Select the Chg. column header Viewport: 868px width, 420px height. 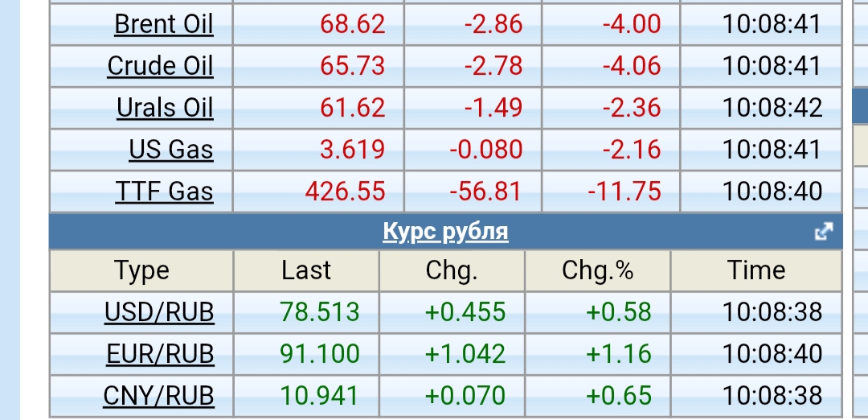[452, 271]
